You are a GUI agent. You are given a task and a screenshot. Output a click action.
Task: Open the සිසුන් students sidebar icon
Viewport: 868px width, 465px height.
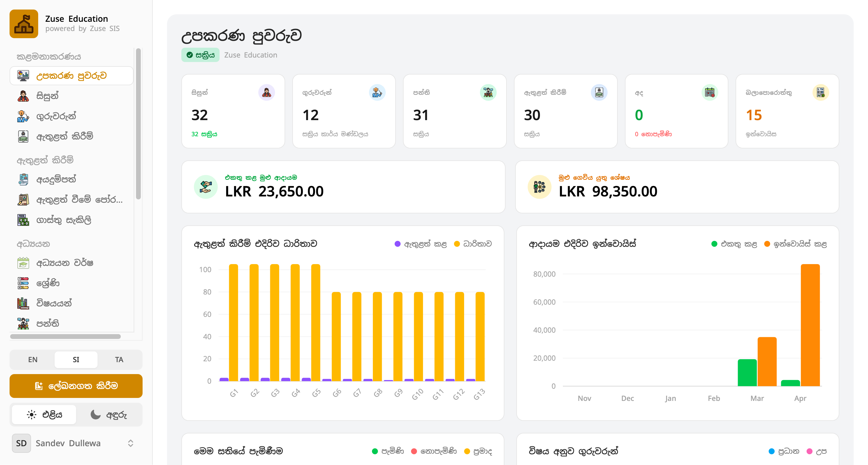click(x=23, y=96)
